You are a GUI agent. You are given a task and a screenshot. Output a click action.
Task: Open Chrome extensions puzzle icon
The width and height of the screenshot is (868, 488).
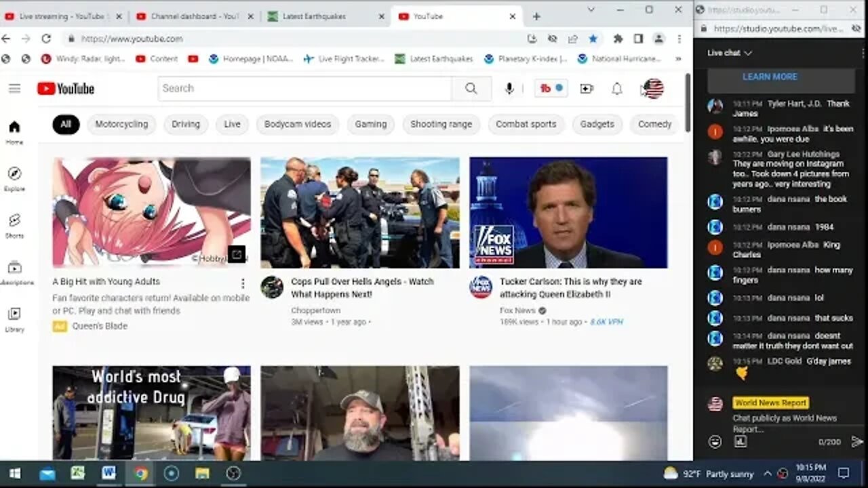(x=618, y=39)
